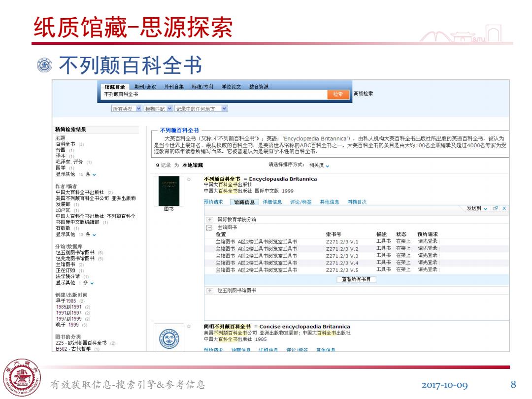This screenshot has height=399, width=532.
Task: Open the 学位论文 tab
Action: coord(231,87)
